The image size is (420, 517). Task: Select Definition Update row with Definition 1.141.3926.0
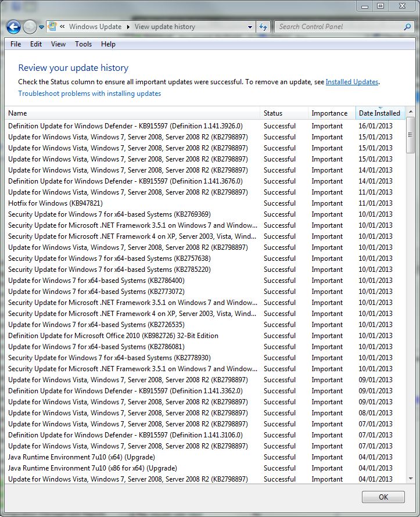pos(204,126)
